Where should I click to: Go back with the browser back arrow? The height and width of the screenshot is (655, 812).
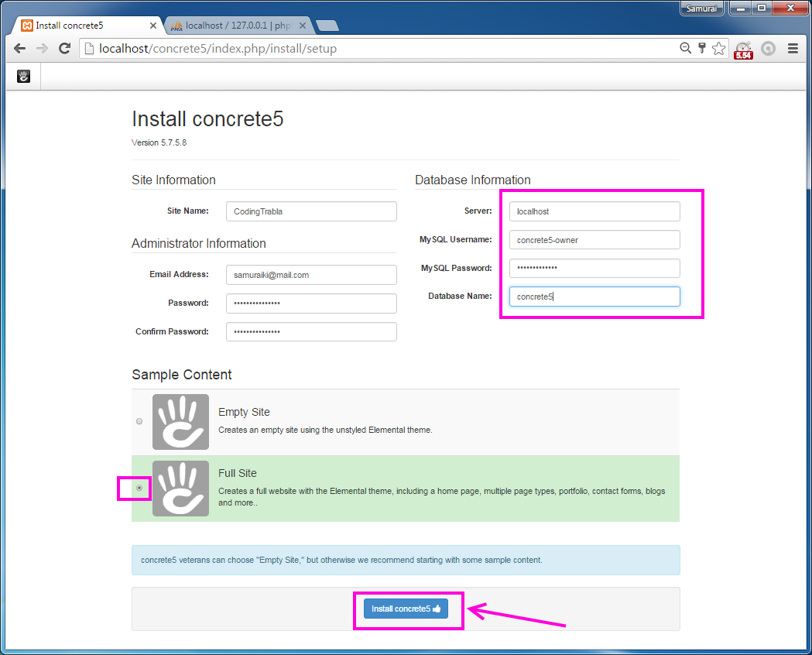(x=19, y=49)
